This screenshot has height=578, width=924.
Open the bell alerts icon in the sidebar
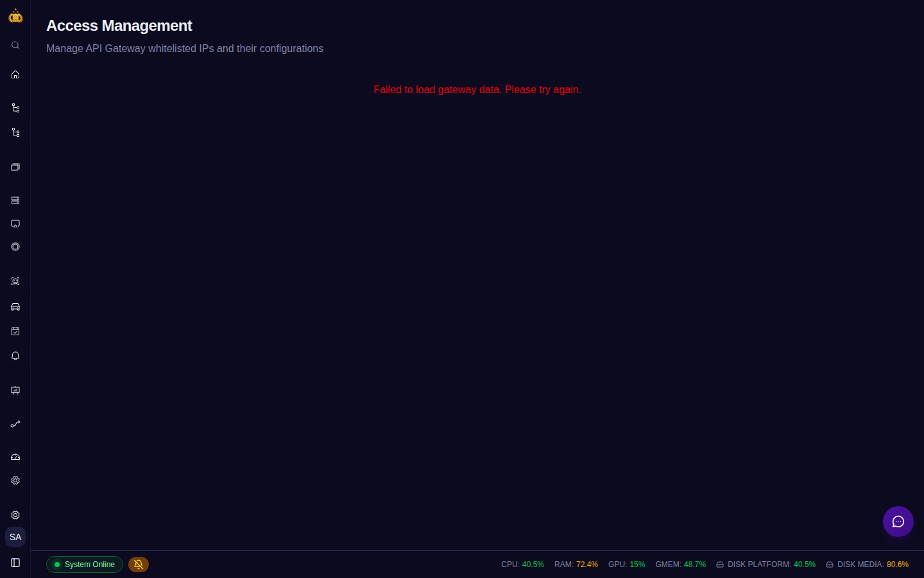tap(15, 356)
